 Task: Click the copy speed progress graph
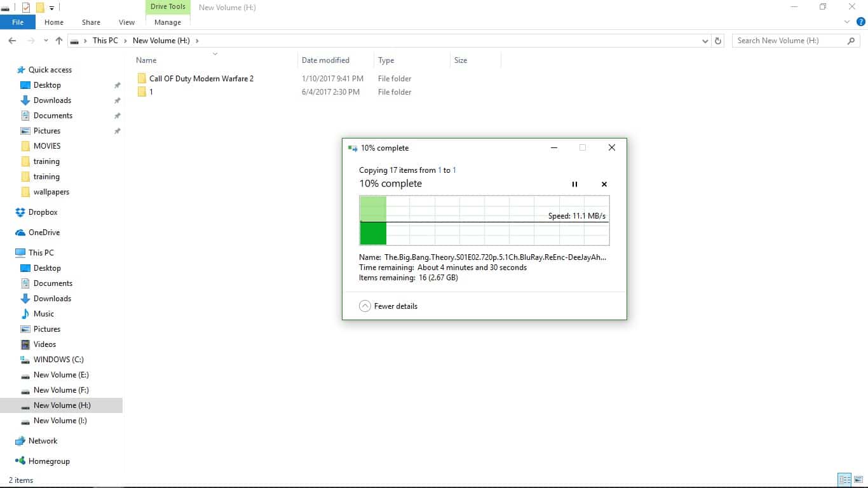tap(484, 220)
